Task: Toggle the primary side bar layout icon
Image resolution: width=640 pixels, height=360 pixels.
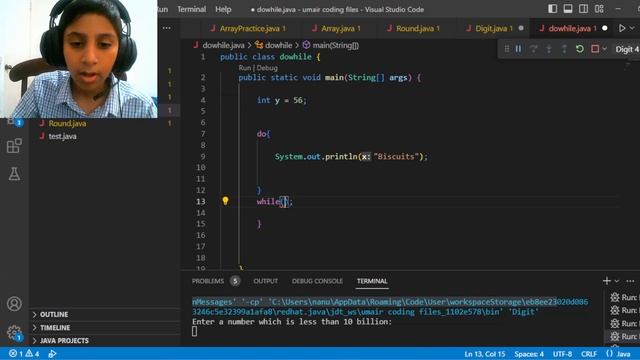Action: tap(553, 9)
